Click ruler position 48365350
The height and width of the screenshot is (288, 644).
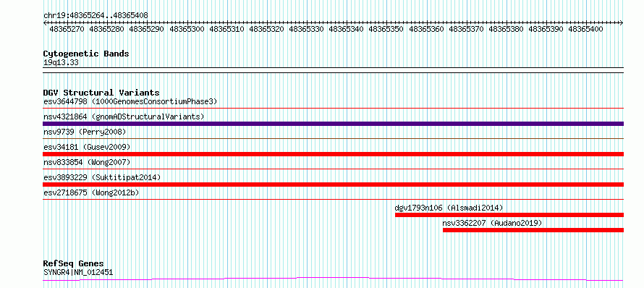[386, 29]
